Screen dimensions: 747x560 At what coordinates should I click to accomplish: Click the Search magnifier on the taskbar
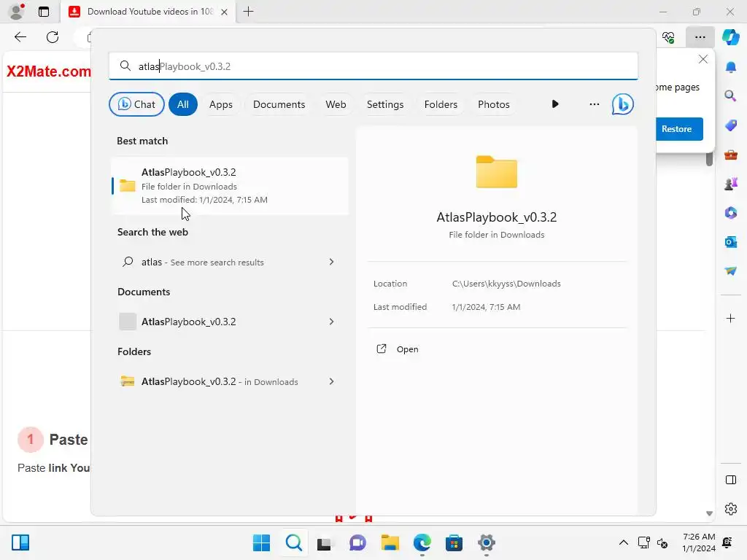293,542
